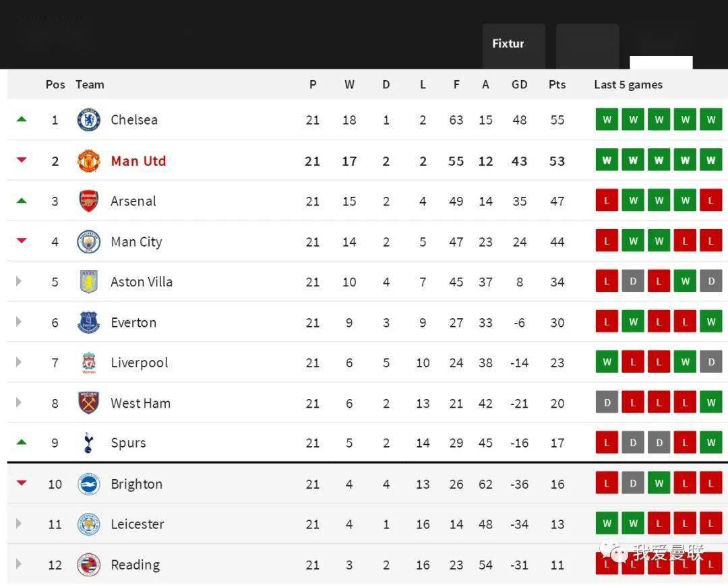This screenshot has height=585, width=728.
Task: Click Arsenal's first red loss badge
Action: pyautogui.click(x=607, y=200)
